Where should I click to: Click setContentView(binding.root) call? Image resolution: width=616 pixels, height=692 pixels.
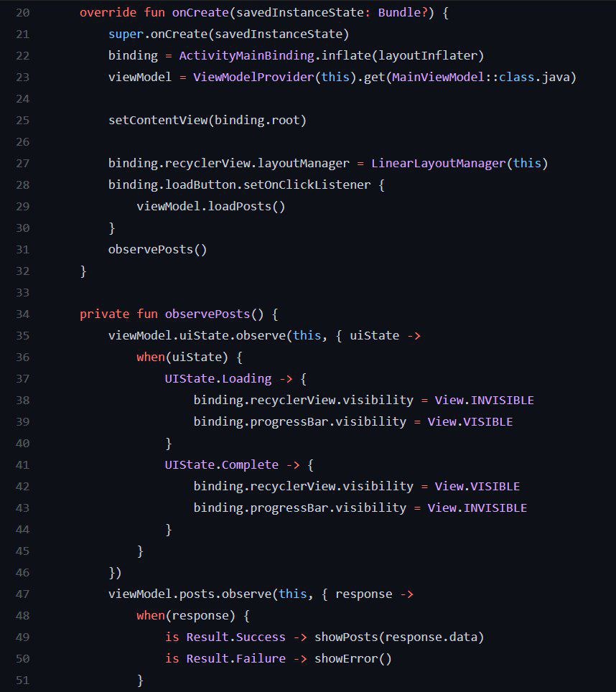tap(207, 120)
